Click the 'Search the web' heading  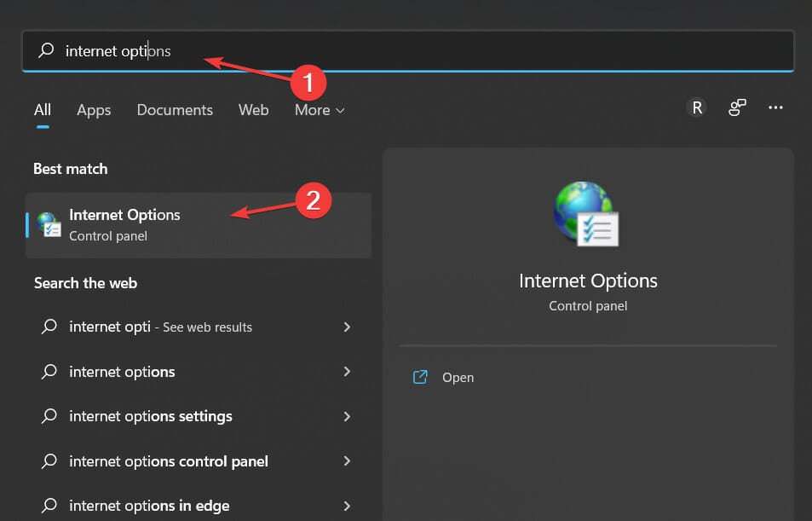85,283
